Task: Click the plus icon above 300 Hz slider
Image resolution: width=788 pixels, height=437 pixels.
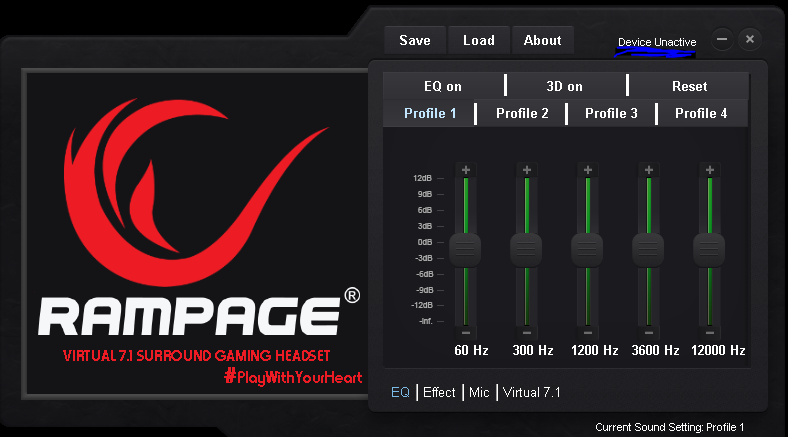Action: point(527,170)
